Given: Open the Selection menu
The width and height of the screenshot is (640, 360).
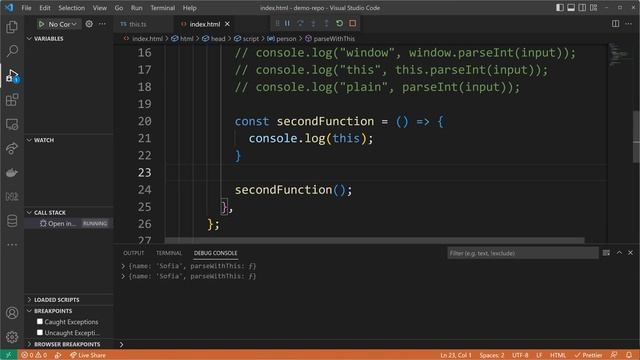Looking at the screenshot, I should click(x=71, y=8).
